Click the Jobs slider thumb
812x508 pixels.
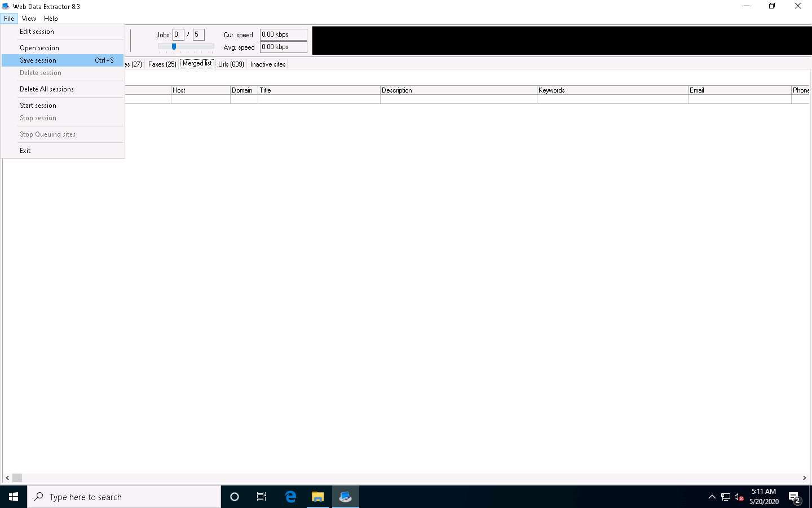click(174, 47)
